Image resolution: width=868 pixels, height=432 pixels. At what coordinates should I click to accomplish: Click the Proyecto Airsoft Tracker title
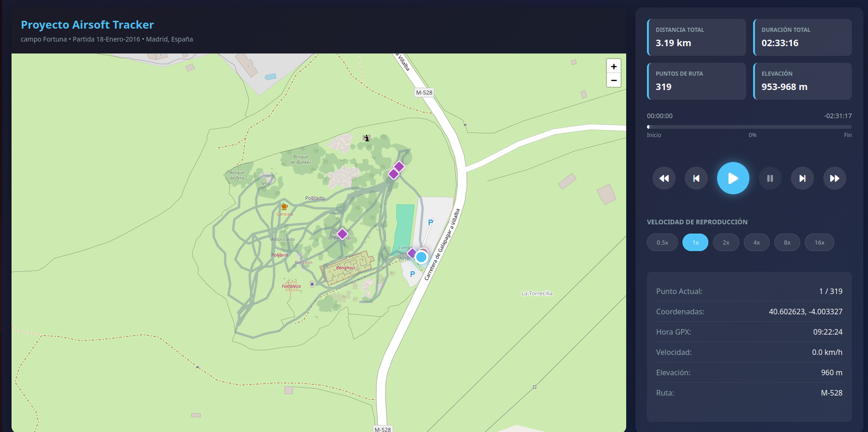coord(87,24)
